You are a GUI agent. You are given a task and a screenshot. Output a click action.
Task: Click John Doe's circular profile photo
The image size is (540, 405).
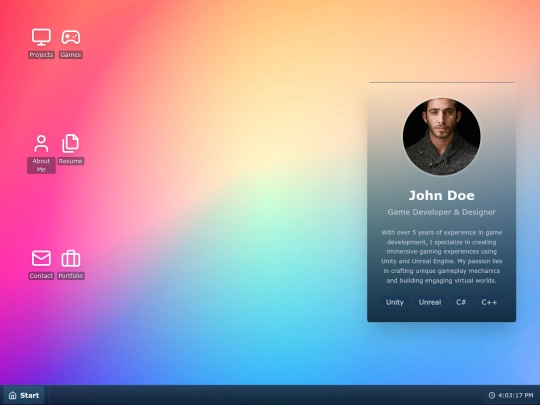442,136
